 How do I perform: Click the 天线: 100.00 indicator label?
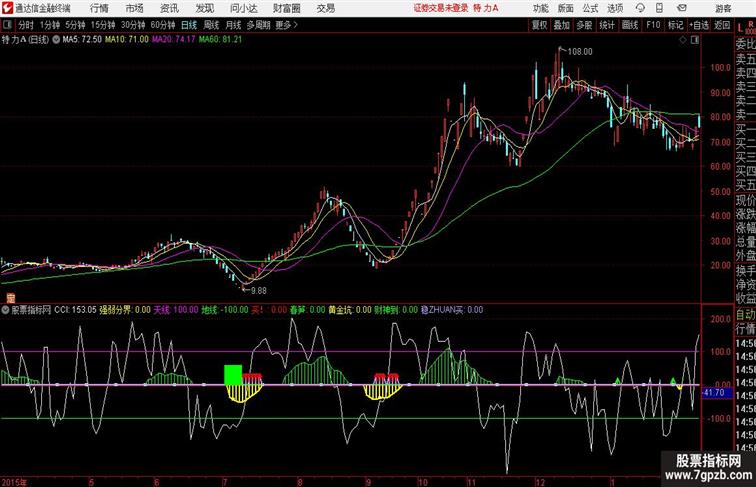point(176,310)
